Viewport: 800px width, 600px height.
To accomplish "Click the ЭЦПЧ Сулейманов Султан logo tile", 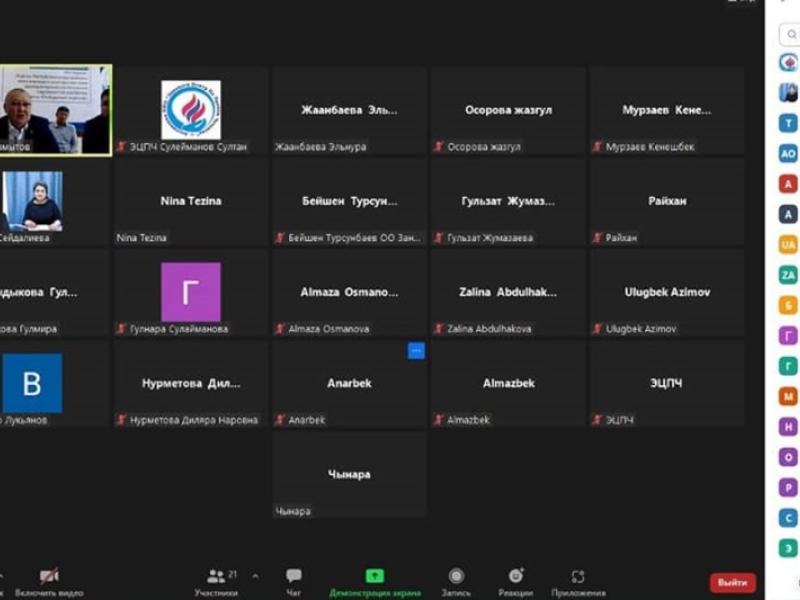I will click(x=190, y=109).
